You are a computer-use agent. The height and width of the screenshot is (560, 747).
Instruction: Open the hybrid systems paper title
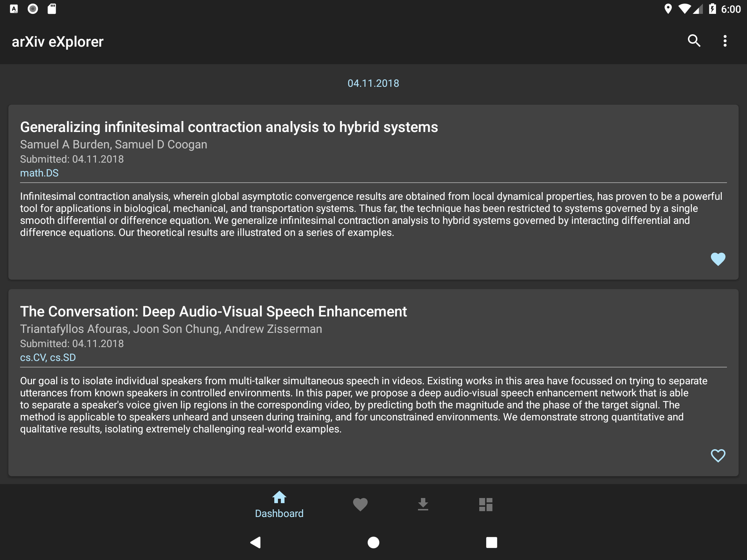229,127
